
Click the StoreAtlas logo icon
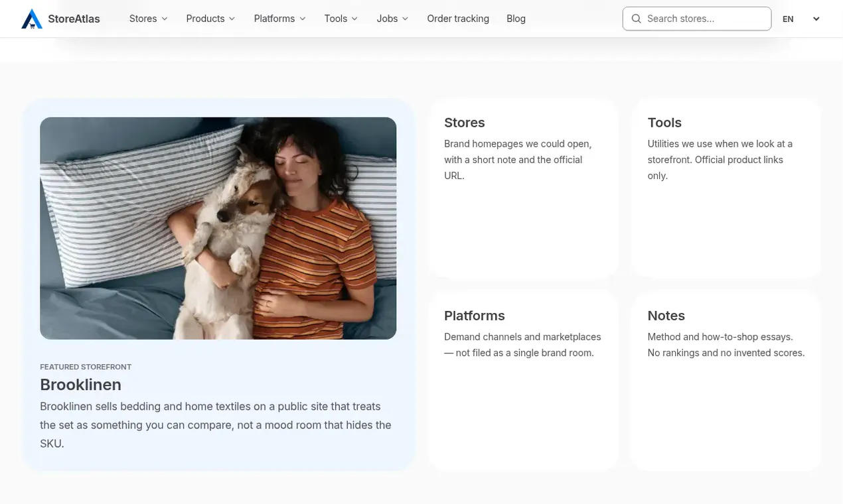pyautogui.click(x=31, y=19)
